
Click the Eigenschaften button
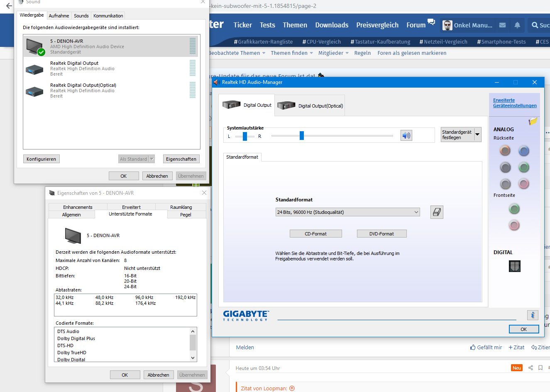coord(181,159)
